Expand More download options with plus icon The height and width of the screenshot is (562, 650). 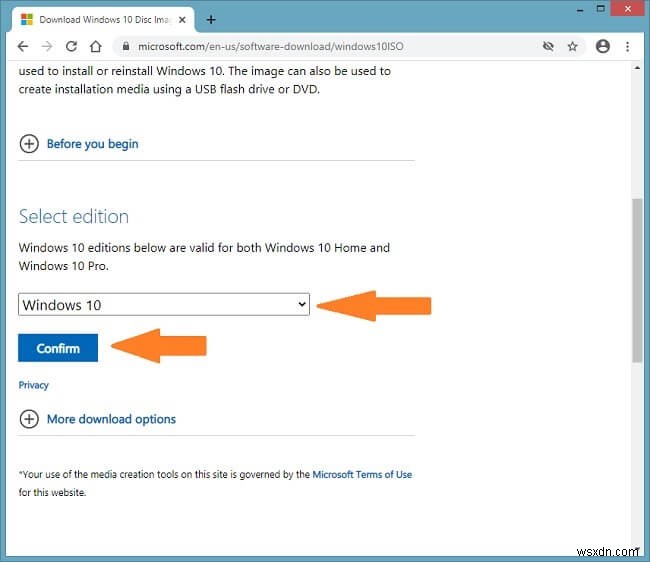pos(29,419)
